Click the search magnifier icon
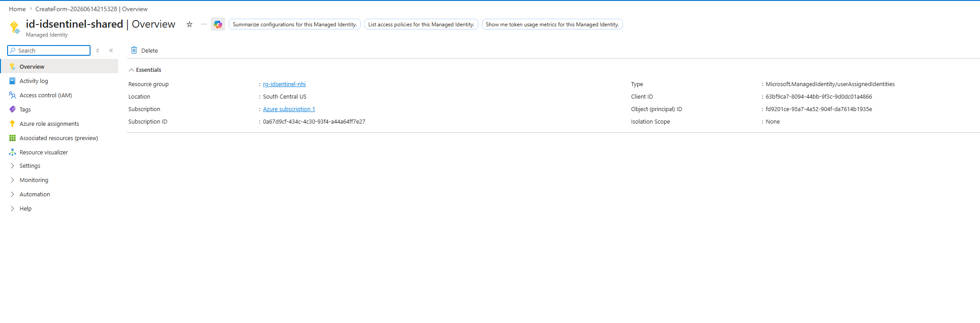 (13, 50)
